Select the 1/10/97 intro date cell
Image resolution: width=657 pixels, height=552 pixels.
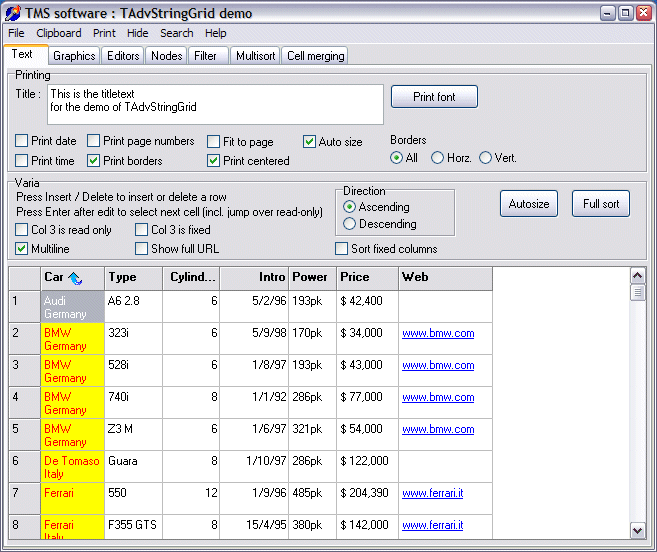coord(254,467)
